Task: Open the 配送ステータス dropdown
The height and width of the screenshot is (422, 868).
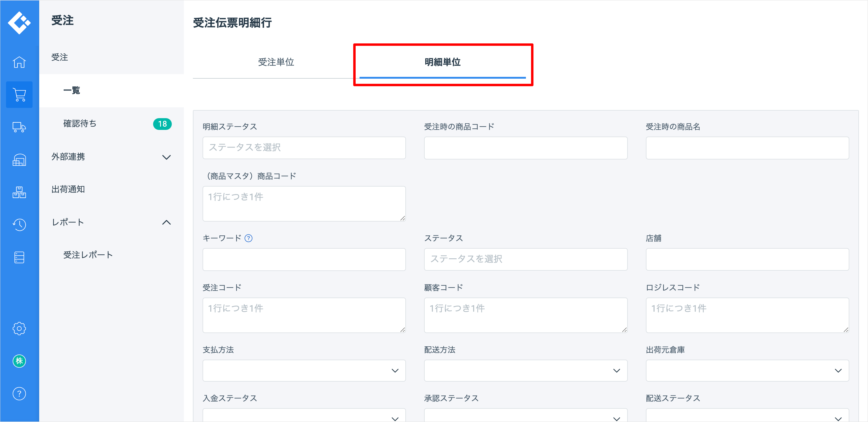Action: 747,415
